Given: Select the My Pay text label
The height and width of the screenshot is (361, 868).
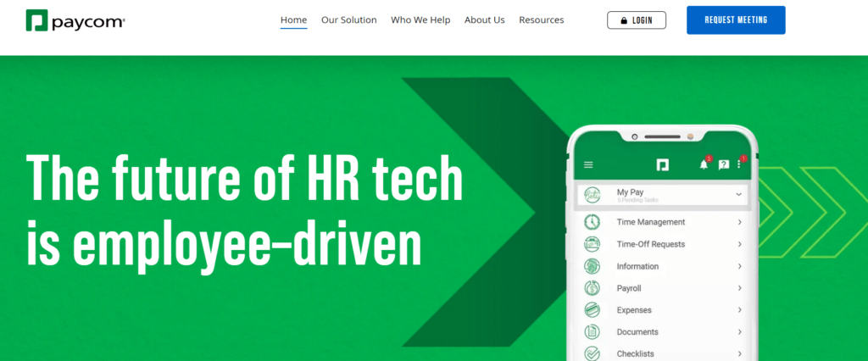Looking at the screenshot, I should coord(630,192).
